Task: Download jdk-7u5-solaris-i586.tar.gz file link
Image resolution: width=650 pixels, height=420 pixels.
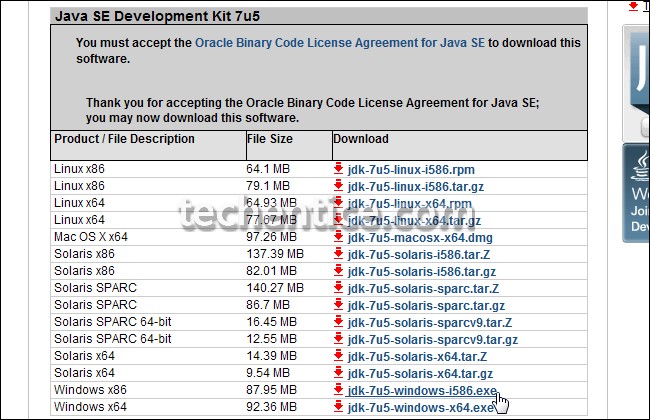Action: click(422, 272)
